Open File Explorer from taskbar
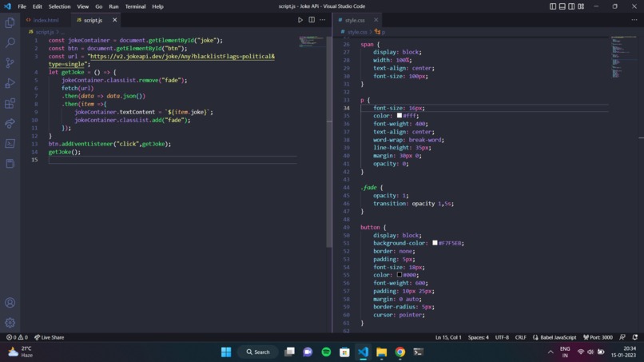This screenshot has height=362, width=644. [x=382, y=352]
